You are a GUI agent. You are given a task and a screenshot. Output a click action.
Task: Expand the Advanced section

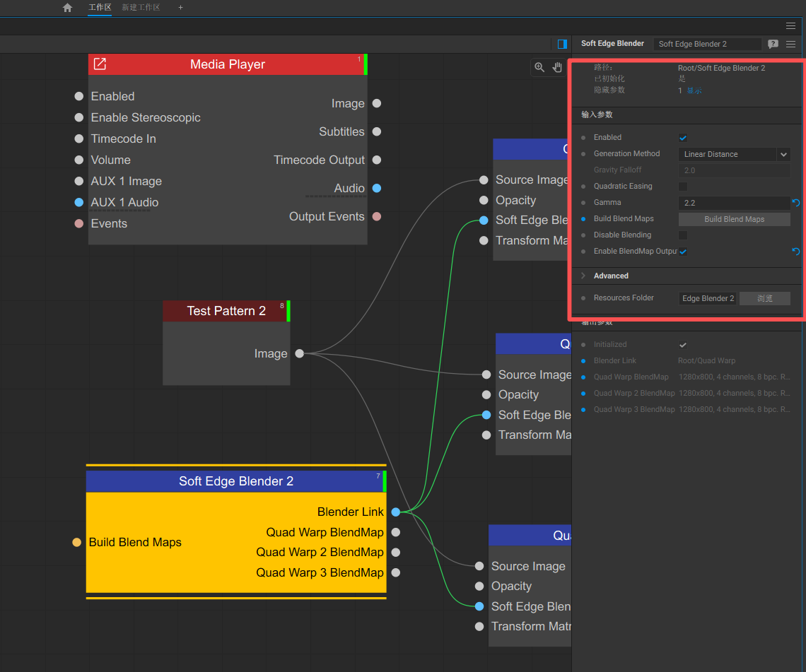(584, 276)
